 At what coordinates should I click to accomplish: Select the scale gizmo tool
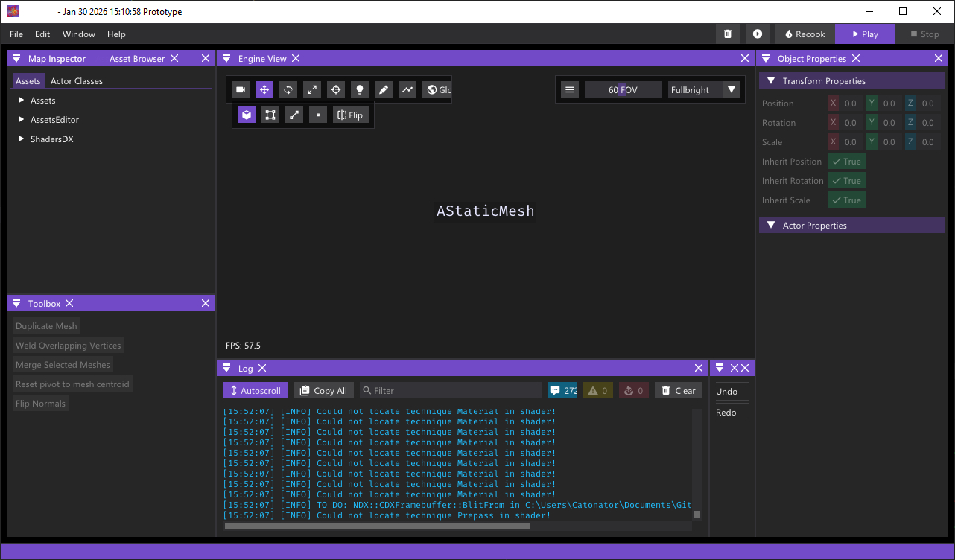(x=311, y=89)
